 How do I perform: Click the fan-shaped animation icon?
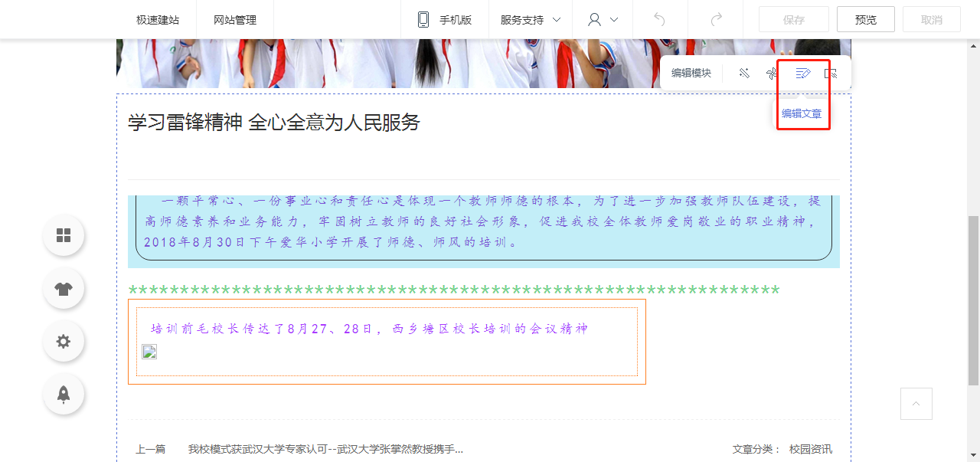[772, 74]
